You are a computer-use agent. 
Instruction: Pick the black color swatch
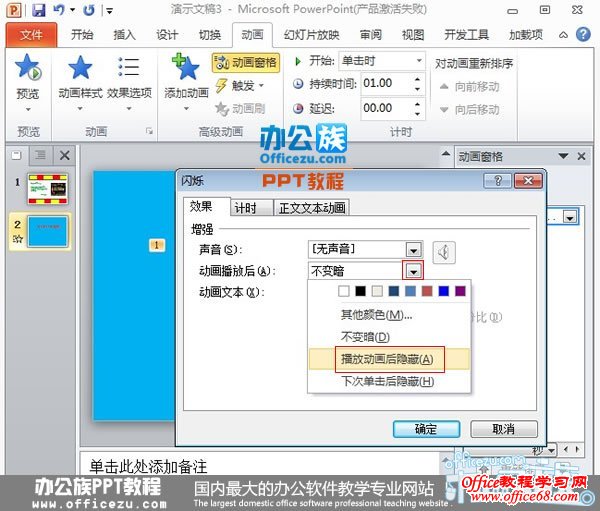(x=360, y=291)
